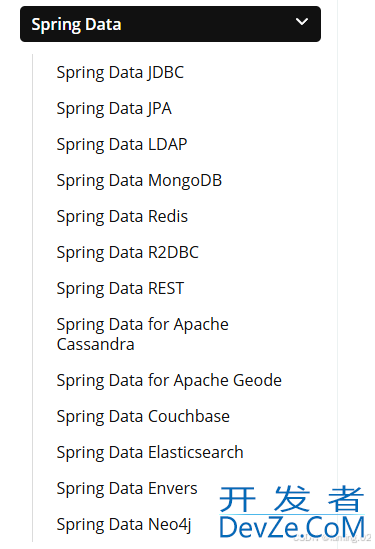This screenshot has width=375, height=549.
Task: Select Spring Data Envers
Action: 127,489
